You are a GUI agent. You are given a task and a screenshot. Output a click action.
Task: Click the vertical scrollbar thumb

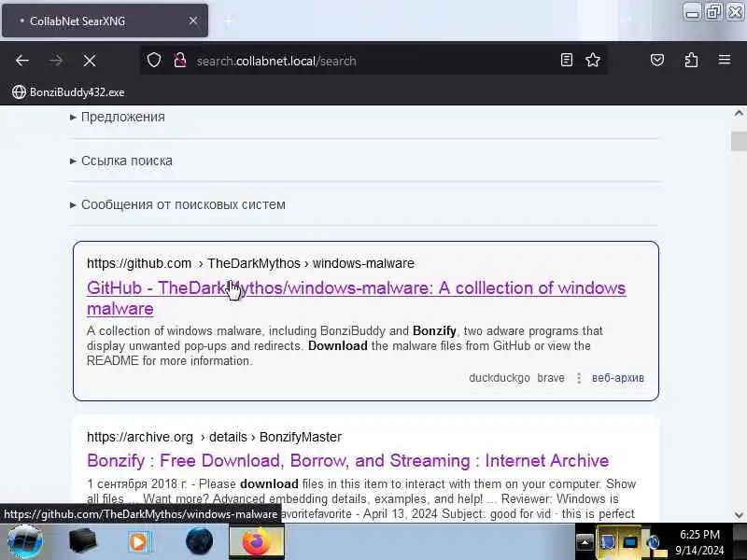[x=739, y=141]
